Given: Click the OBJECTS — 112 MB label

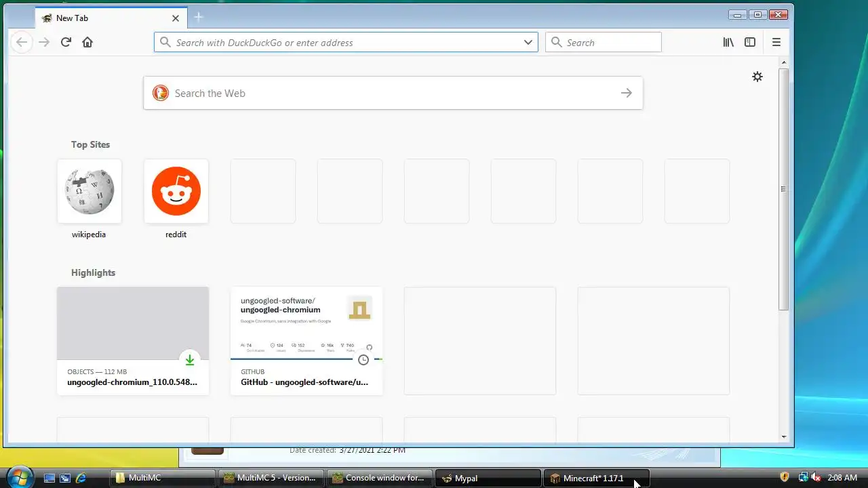Looking at the screenshot, I should click(97, 371).
